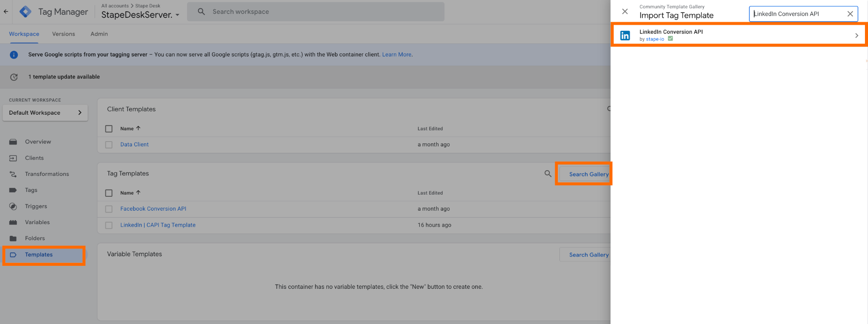This screenshot has height=324, width=868.
Task: Open Templates in the sidebar
Action: 39,255
